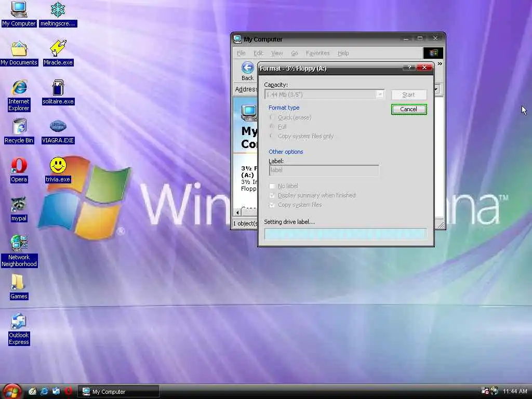
Task: Select the Quick (erase) format type
Action: pyautogui.click(x=290, y=117)
